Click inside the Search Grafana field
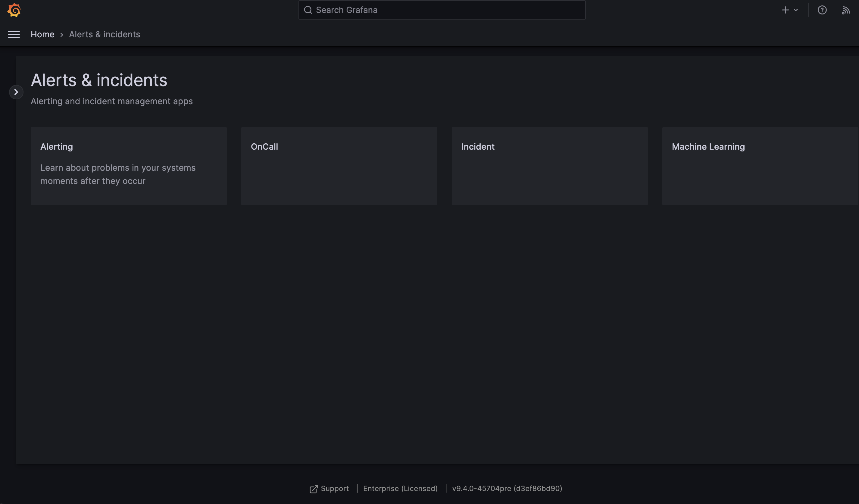The height and width of the screenshot is (504, 859). [x=442, y=10]
